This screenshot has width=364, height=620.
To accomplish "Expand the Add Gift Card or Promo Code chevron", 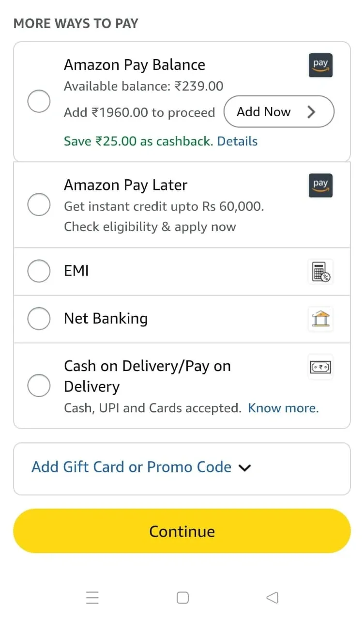I will (x=245, y=468).
